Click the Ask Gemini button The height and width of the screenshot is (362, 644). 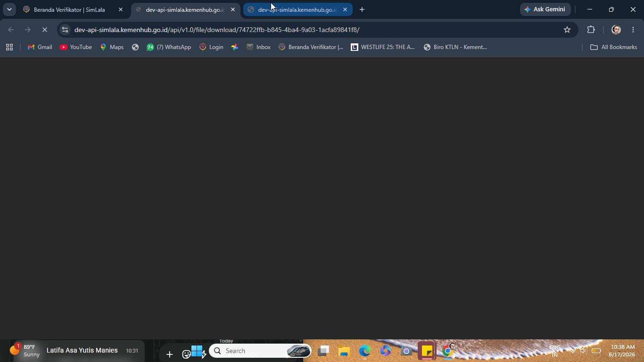point(545,9)
